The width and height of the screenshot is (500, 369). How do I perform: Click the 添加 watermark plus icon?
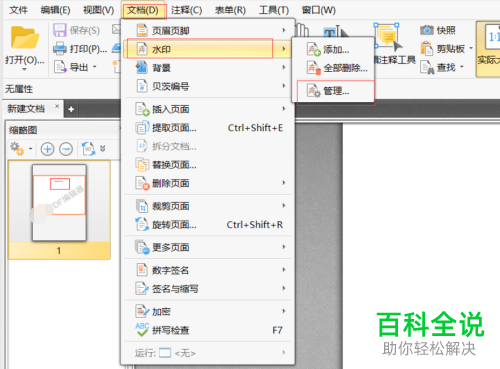[313, 49]
